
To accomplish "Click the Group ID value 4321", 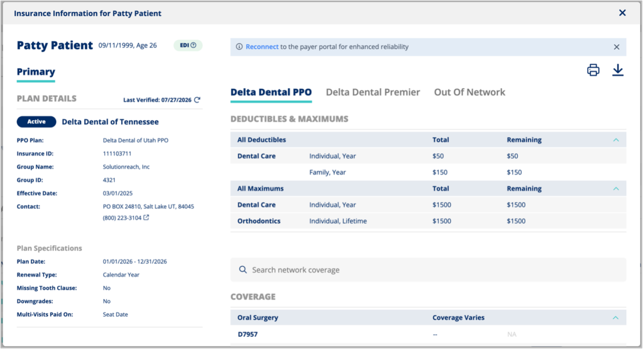I will [110, 180].
